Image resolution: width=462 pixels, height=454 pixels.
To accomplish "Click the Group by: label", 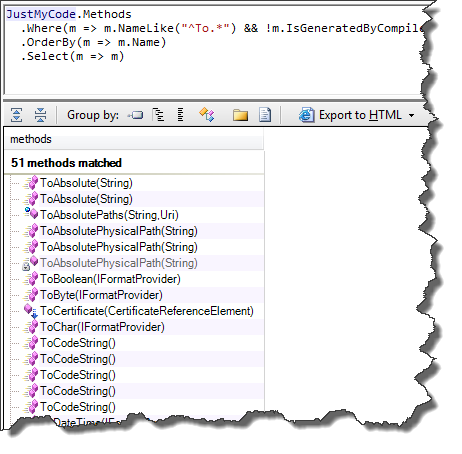I will tap(93, 115).
